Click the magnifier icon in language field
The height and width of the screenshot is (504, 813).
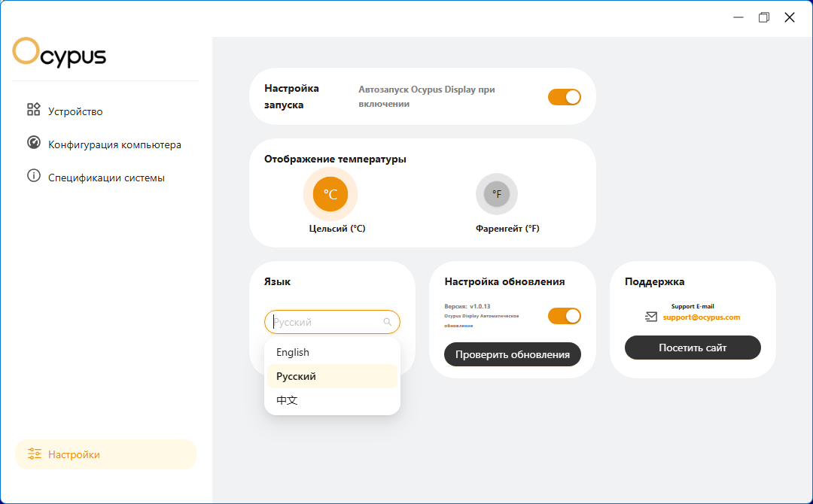pos(388,322)
